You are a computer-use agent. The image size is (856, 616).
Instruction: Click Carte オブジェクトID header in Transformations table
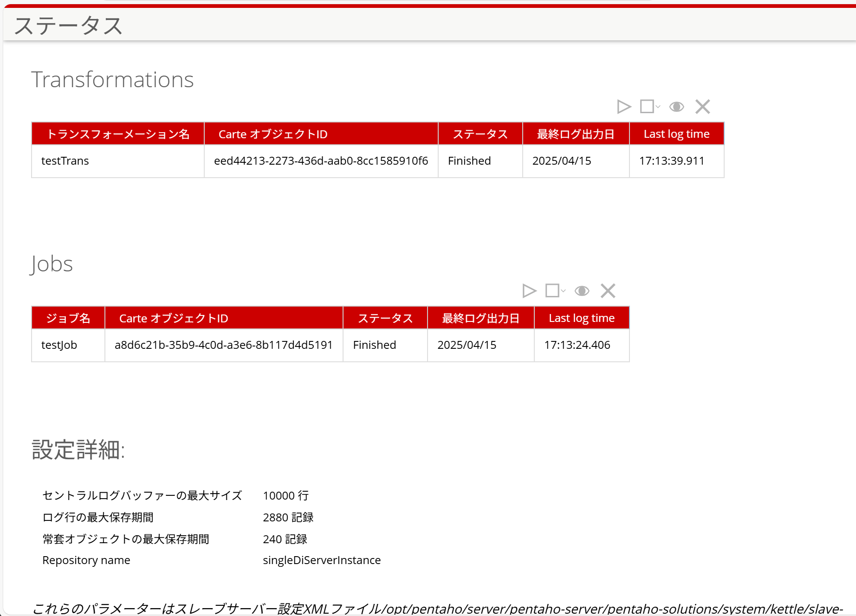click(x=321, y=134)
